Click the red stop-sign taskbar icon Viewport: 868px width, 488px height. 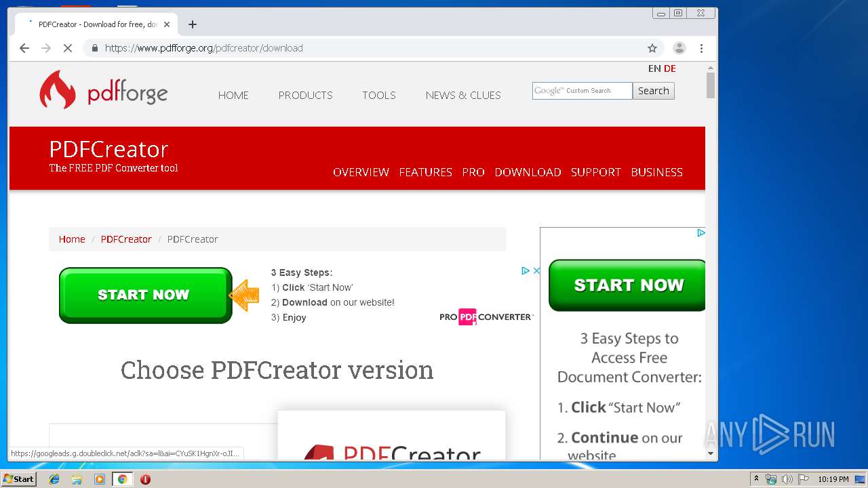click(145, 479)
